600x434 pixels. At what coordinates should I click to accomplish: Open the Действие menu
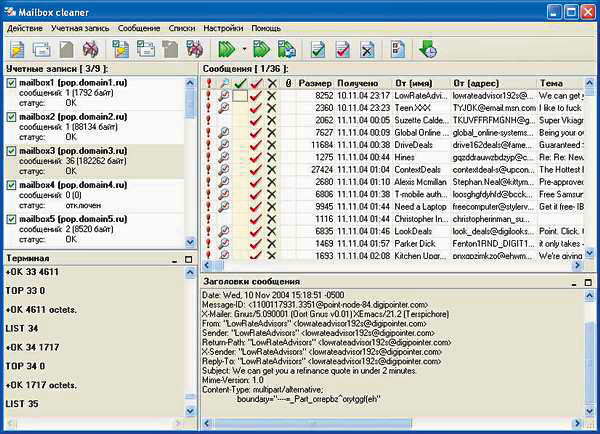tap(25, 28)
